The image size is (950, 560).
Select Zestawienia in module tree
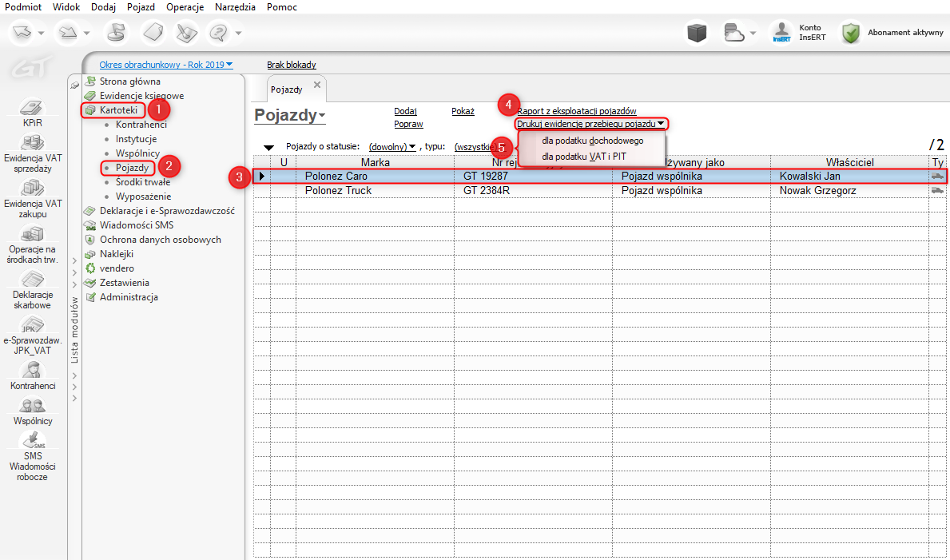click(x=125, y=283)
